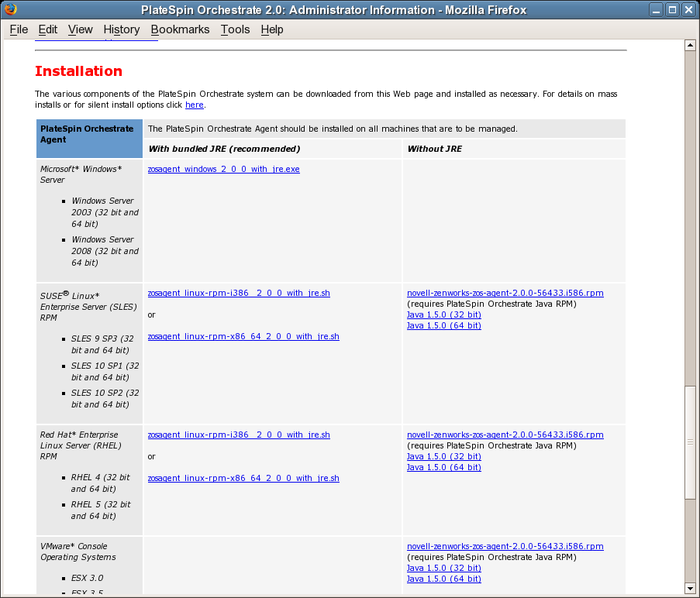Click the Firefox icon in title bar
Viewport: 700px width, 598px height.
[10, 9]
